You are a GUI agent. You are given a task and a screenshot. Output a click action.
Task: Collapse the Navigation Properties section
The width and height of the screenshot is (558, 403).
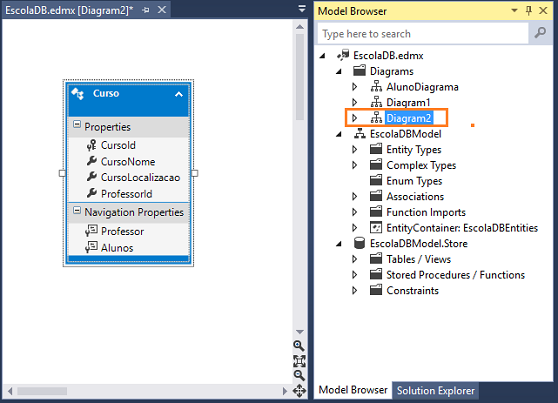click(77, 210)
